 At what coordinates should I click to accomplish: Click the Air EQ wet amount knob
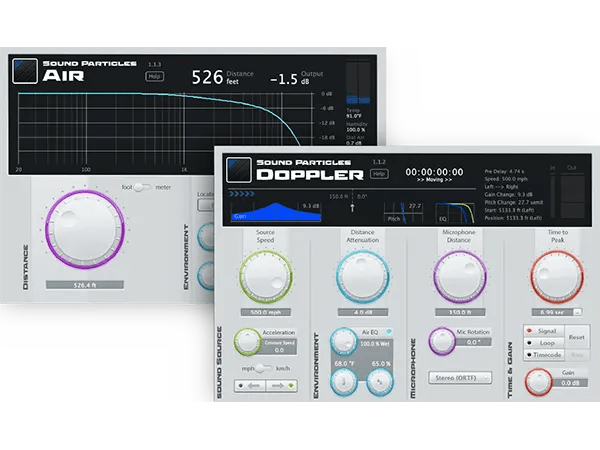pyautogui.click(x=344, y=341)
